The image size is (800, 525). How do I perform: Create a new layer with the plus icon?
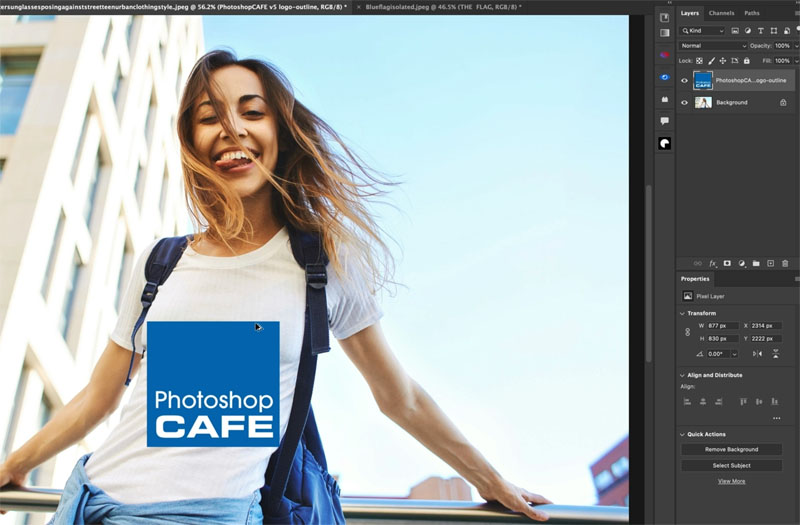tap(770, 263)
